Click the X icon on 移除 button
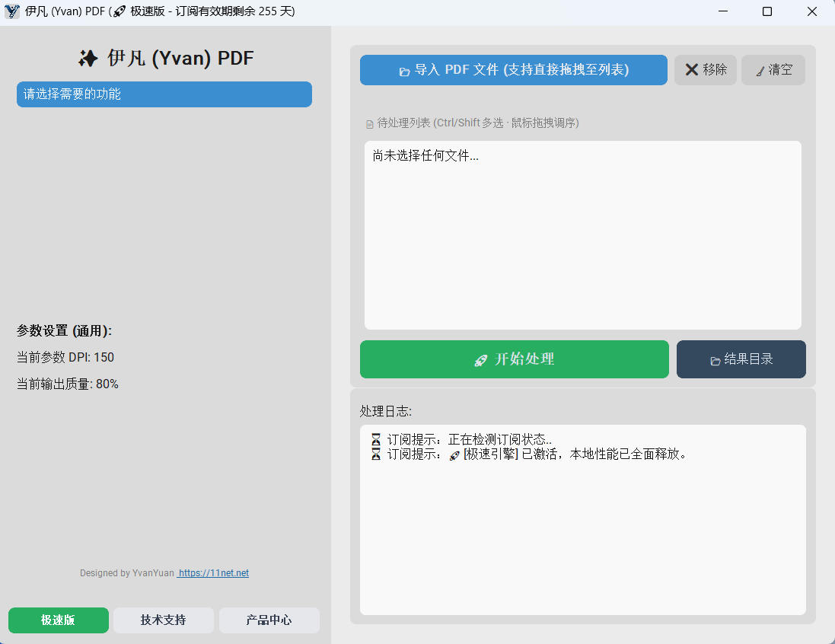This screenshot has height=644, width=835. 691,70
